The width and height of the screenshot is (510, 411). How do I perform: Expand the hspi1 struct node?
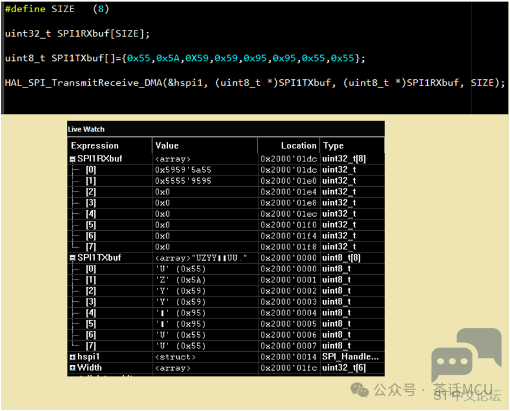(x=72, y=357)
